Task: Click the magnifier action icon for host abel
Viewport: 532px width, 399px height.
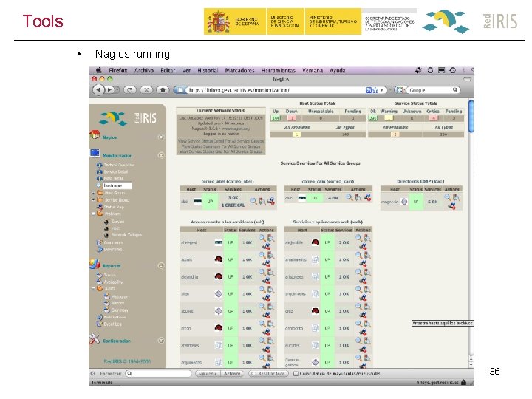Action: (253, 201)
